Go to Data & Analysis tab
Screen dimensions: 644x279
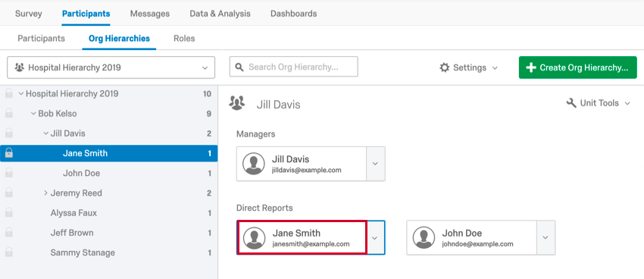220,14
